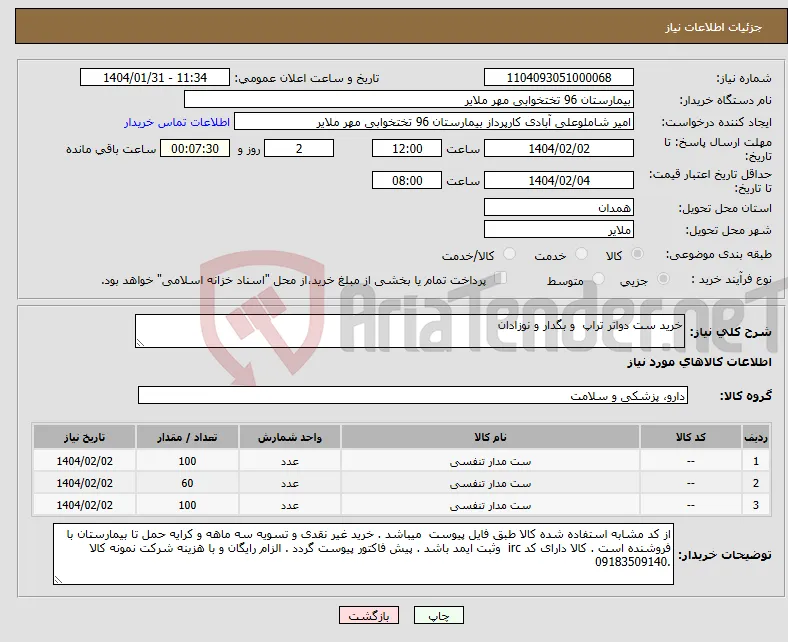This screenshot has height=642, width=788.
Task: Click unit عدد in row 2
Action: point(289,483)
